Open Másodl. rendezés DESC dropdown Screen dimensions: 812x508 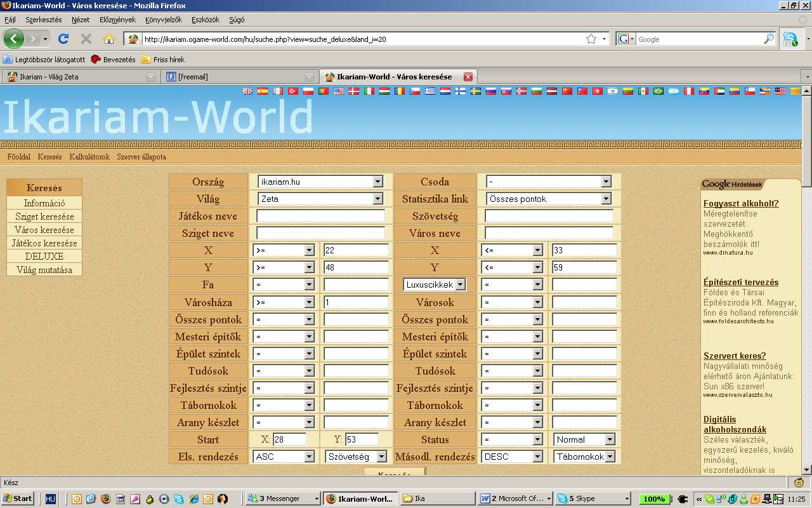click(512, 457)
